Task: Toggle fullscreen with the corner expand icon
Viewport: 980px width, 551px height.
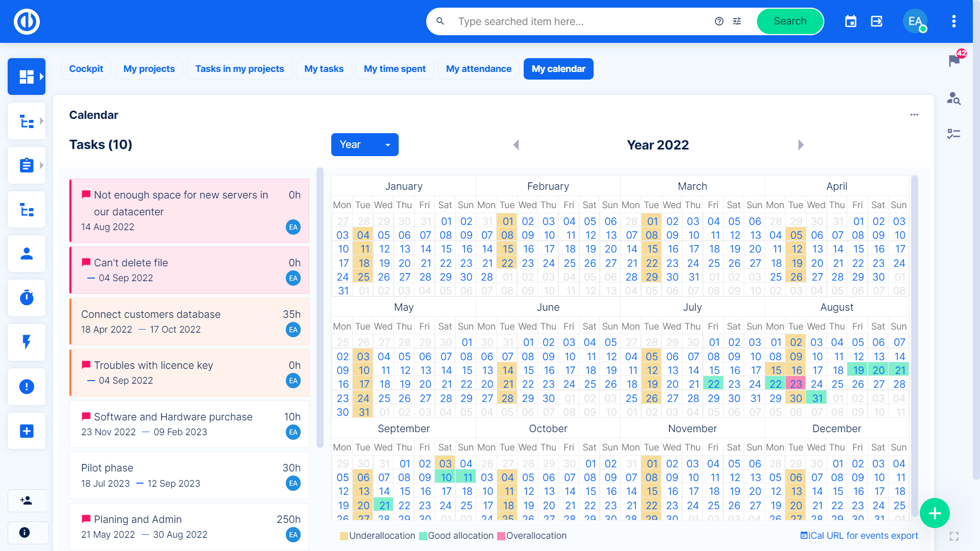Action: 953,536
